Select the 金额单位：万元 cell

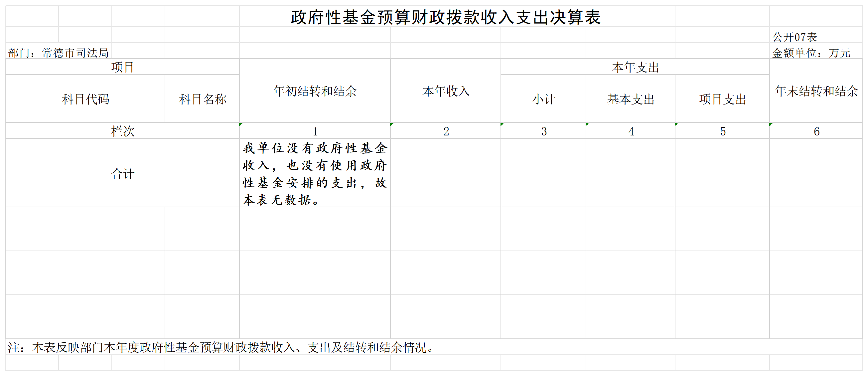[811, 53]
